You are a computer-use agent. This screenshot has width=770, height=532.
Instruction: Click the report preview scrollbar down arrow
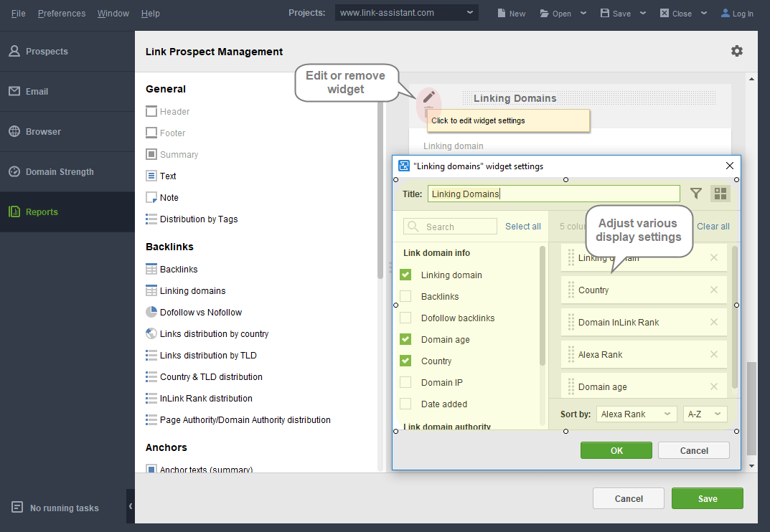[751, 466]
